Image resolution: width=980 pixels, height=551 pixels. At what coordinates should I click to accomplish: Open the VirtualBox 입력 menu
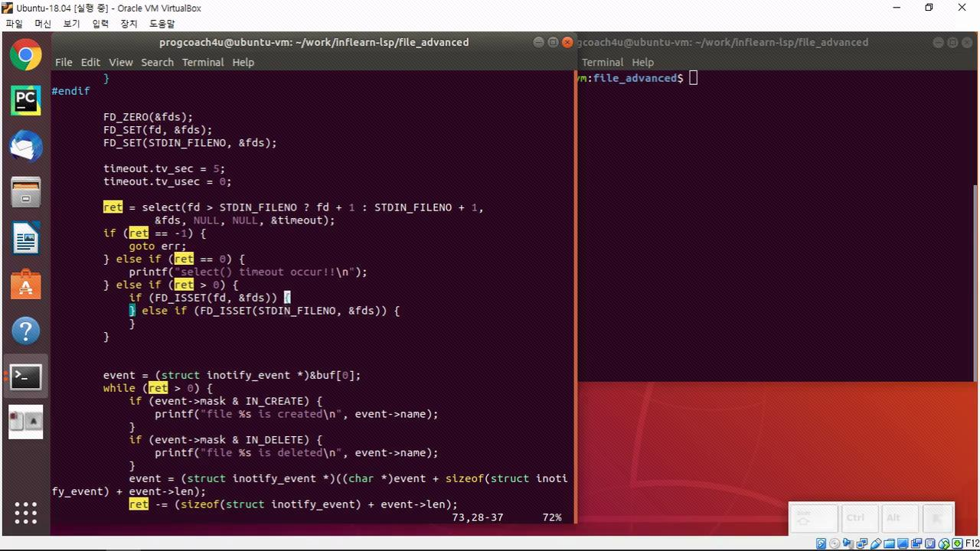(x=100, y=24)
